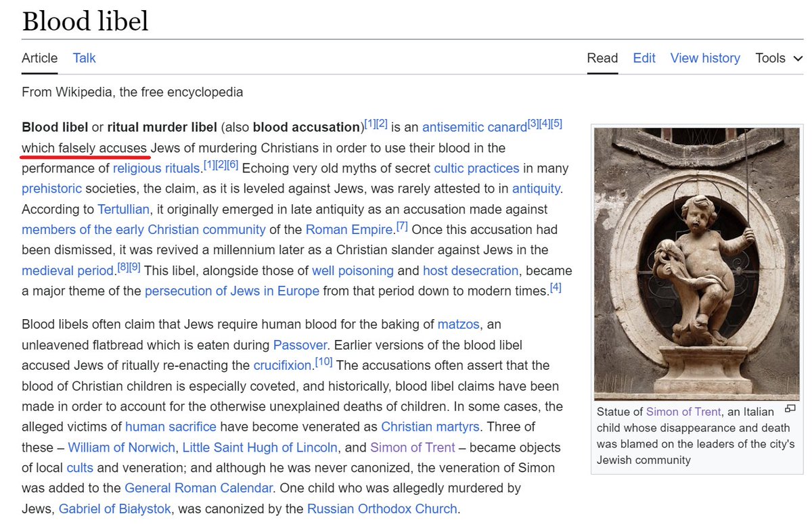
Task: Open the Edit tab
Action: coord(644,58)
